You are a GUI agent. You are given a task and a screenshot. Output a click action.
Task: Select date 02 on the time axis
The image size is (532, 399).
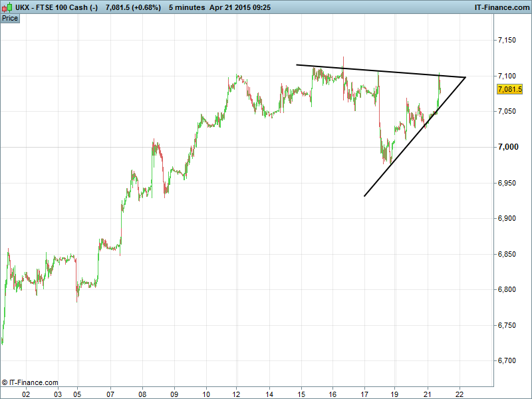pyautogui.click(x=26, y=393)
